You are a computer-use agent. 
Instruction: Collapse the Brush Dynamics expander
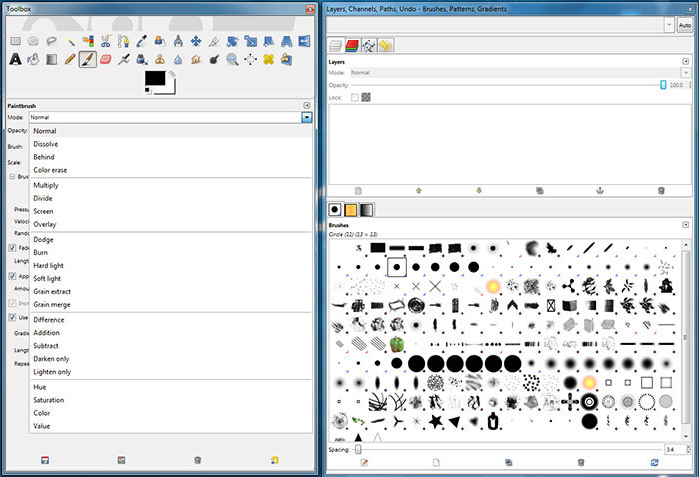click(x=12, y=176)
